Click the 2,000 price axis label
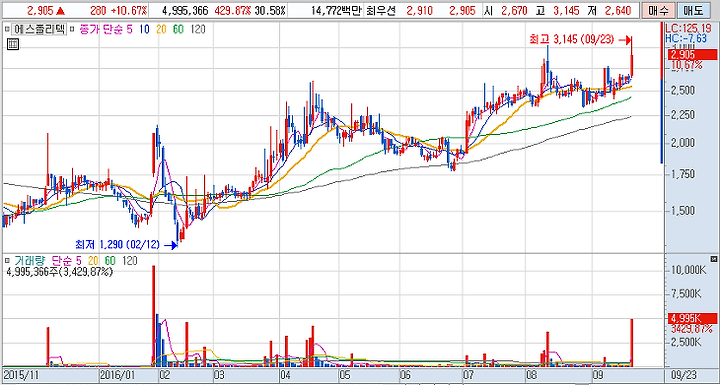The image size is (720, 385). pyautogui.click(x=683, y=143)
